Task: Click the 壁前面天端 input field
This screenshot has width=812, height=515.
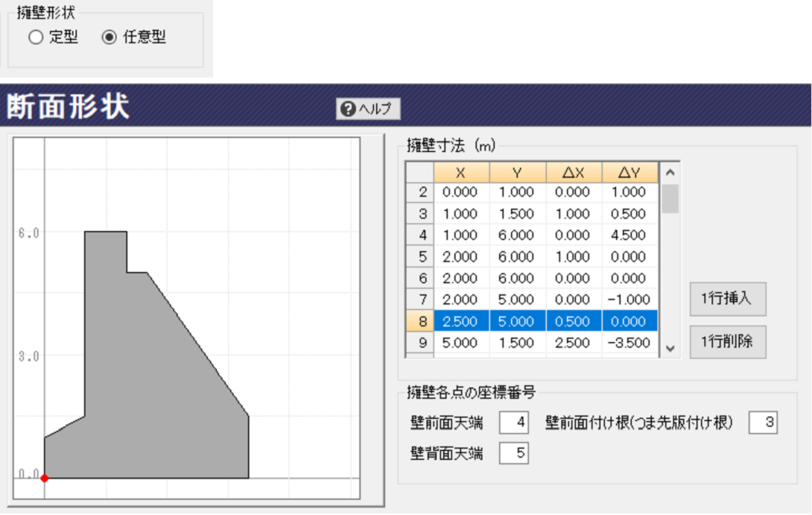Action: click(x=513, y=423)
